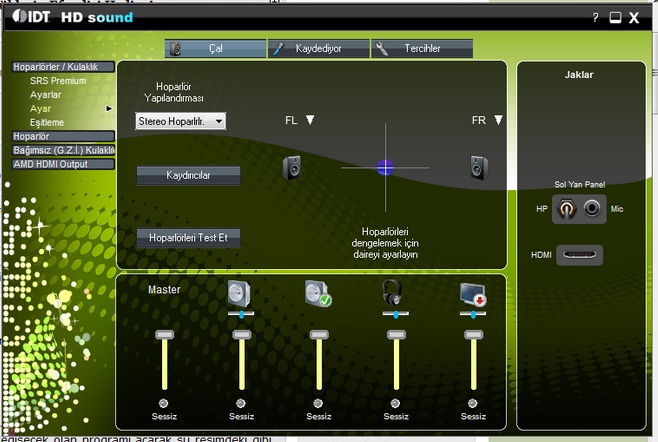This screenshot has height=442, width=658.
Task: Click the front left speaker icon
Action: (292, 168)
